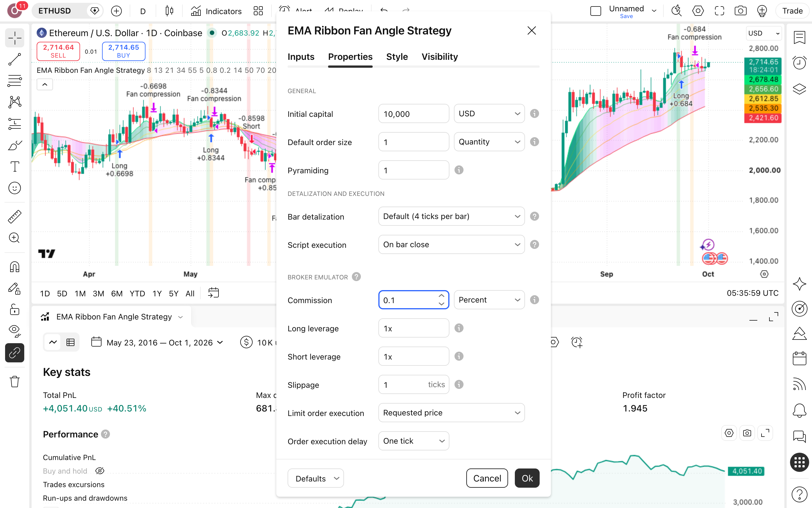The image size is (812, 508).
Task: Hide all drawings using eye icon
Action: pyautogui.click(x=14, y=331)
